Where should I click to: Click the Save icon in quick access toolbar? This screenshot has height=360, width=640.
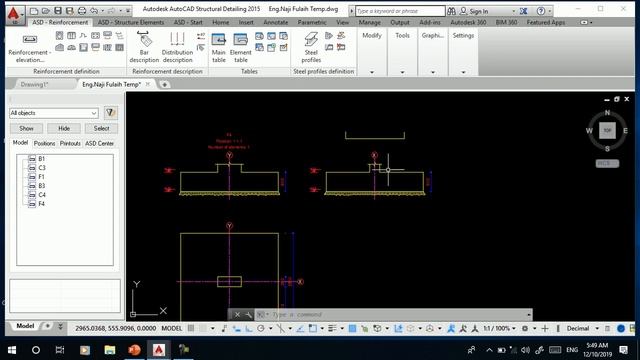tap(58, 11)
